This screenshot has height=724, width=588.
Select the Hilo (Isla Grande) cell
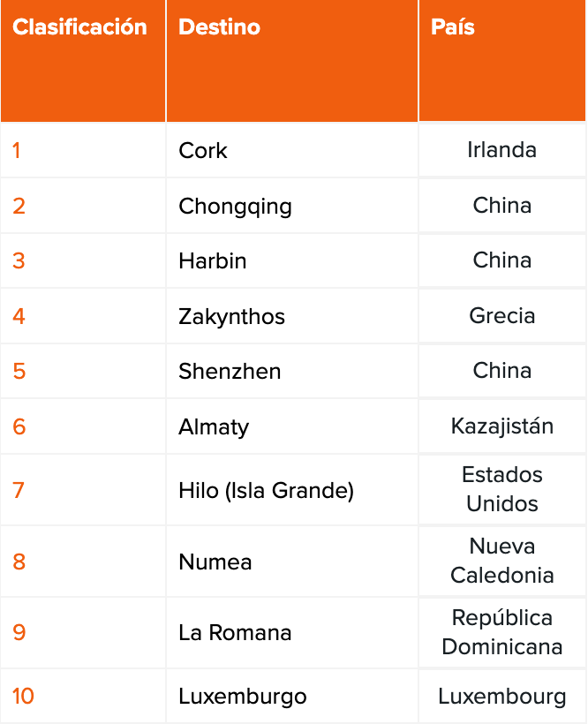tap(266, 490)
